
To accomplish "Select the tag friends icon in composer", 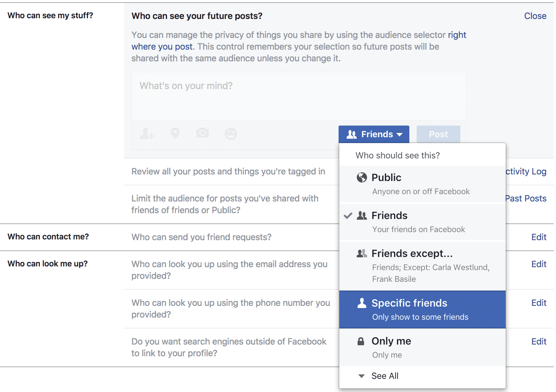I will coord(147,134).
